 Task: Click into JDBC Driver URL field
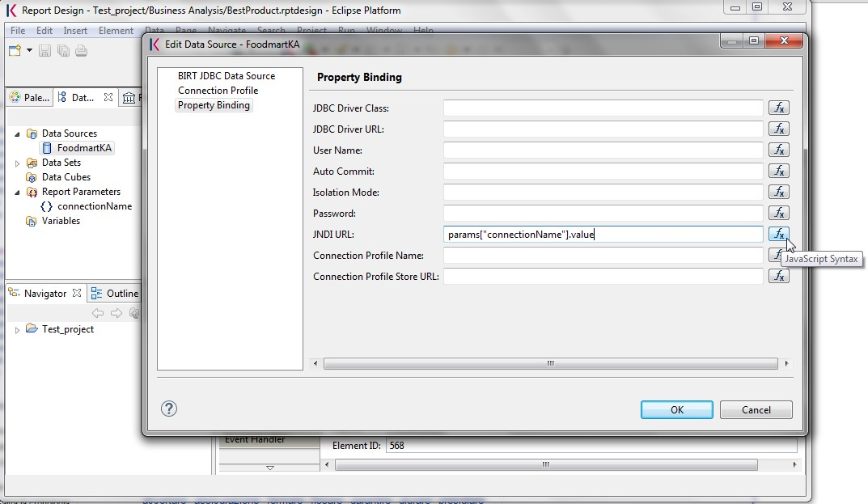tap(603, 129)
